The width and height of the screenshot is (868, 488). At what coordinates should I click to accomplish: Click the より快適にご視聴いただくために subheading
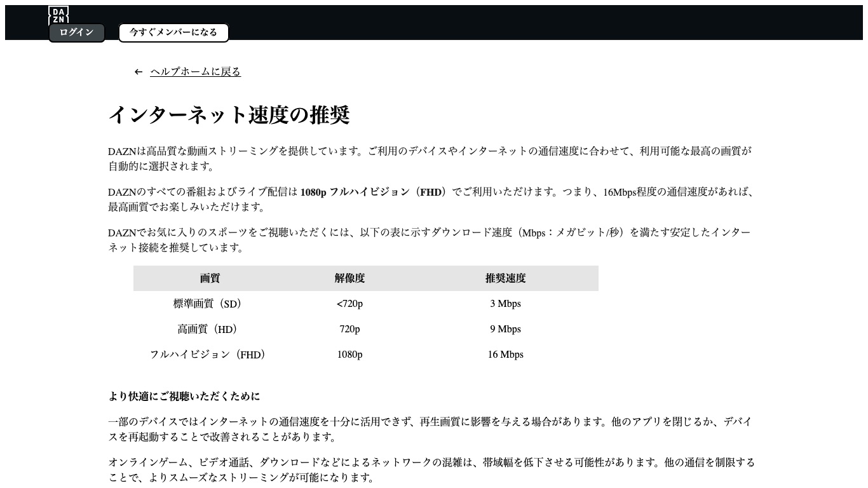click(184, 396)
